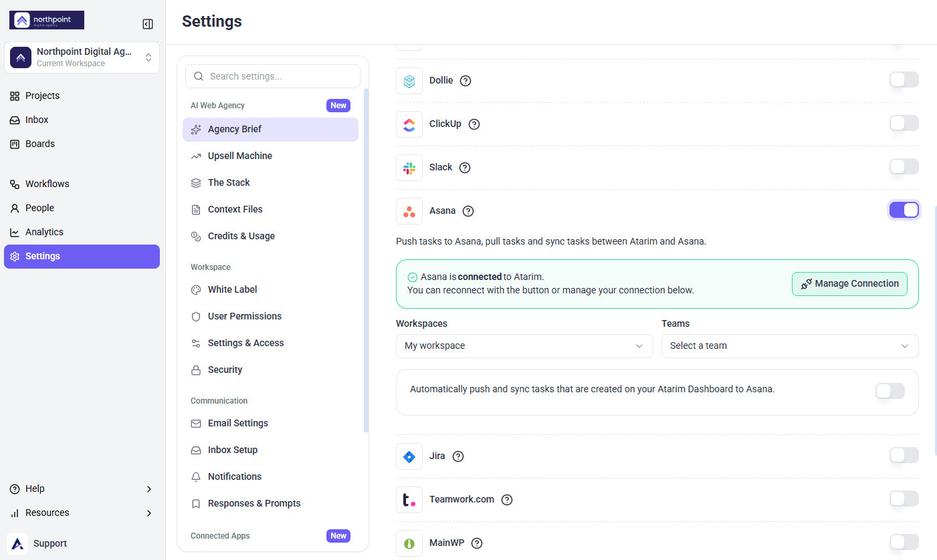Focus the Search settings field

[273, 76]
